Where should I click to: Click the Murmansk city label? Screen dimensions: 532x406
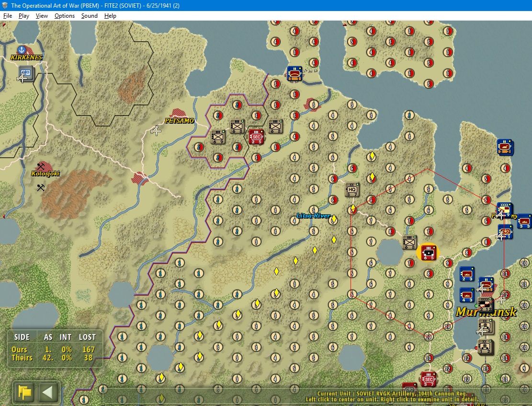click(x=486, y=312)
